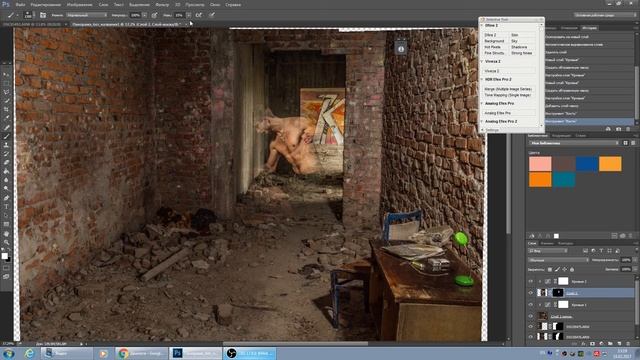Open the brush mode dropdown in options bar
This screenshot has height=360, width=640.
87,15
